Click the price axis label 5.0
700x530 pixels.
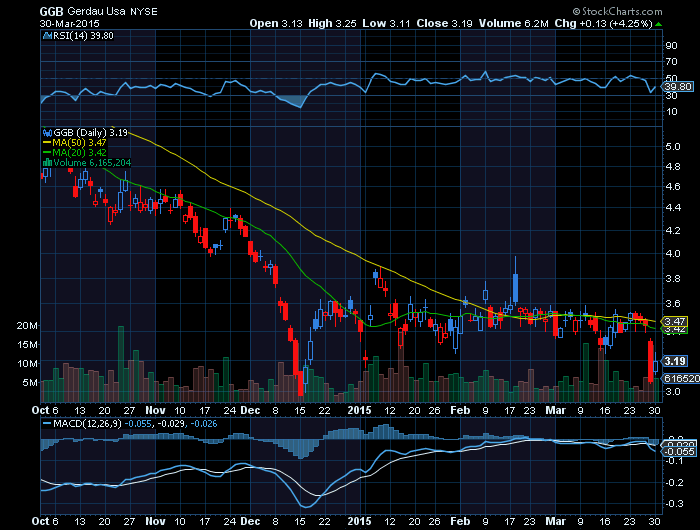tap(673, 146)
